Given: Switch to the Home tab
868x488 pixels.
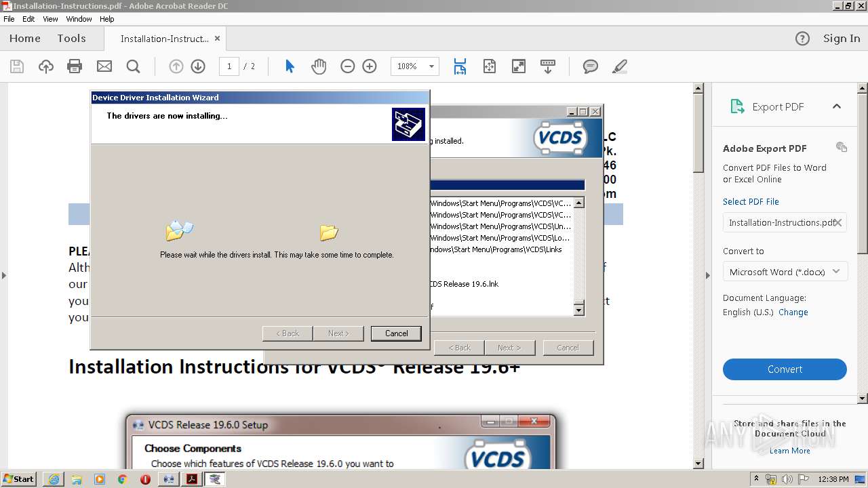Looking at the screenshot, I should pyautogui.click(x=25, y=39).
